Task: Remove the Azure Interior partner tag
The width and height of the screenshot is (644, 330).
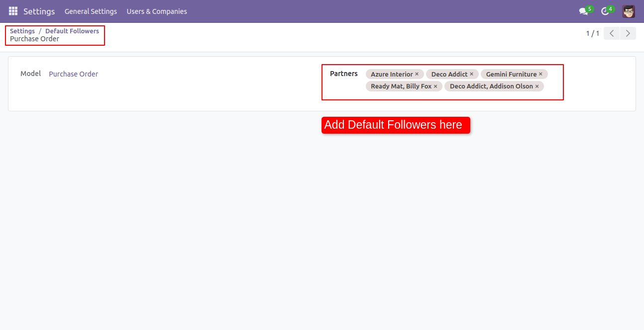Action: [x=417, y=74]
